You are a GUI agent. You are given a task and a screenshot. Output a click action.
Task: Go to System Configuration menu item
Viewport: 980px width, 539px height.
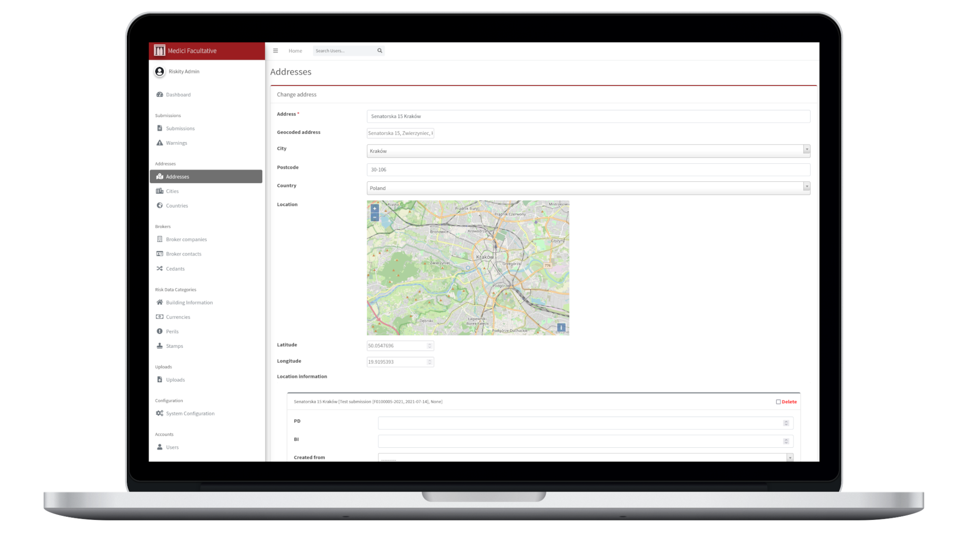pyautogui.click(x=190, y=414)
